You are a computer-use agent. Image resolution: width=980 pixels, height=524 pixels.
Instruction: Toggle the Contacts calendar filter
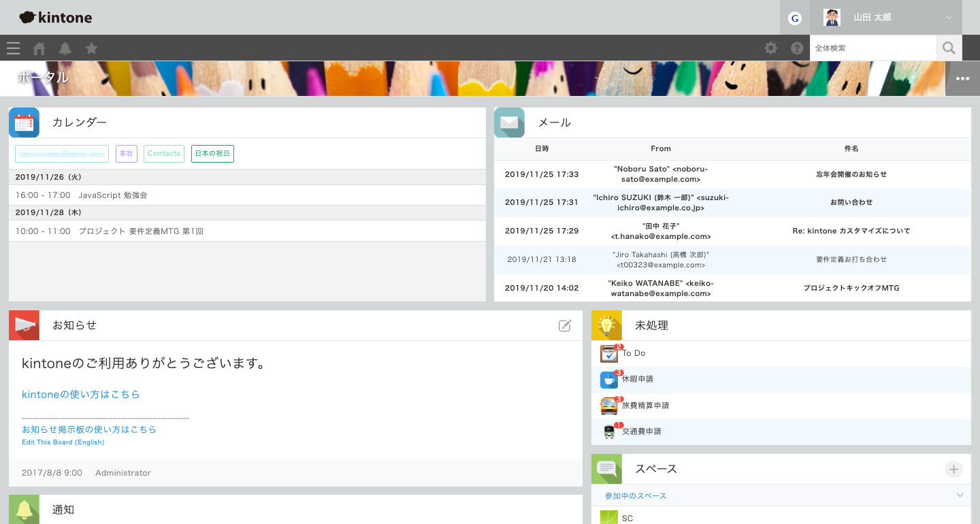click(x=164, y=154)
